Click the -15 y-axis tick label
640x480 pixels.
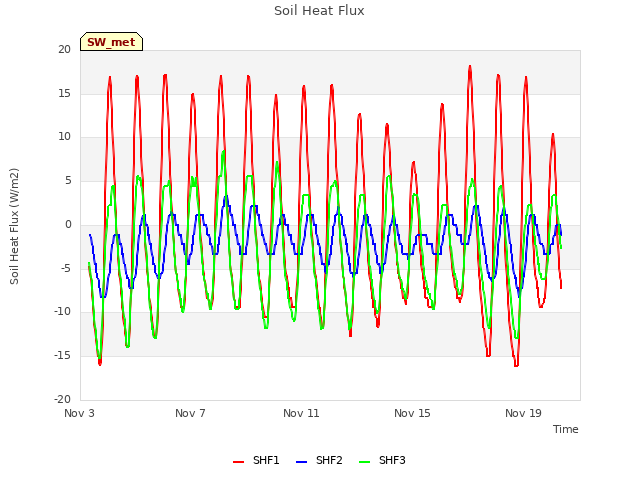click(62, 356)
